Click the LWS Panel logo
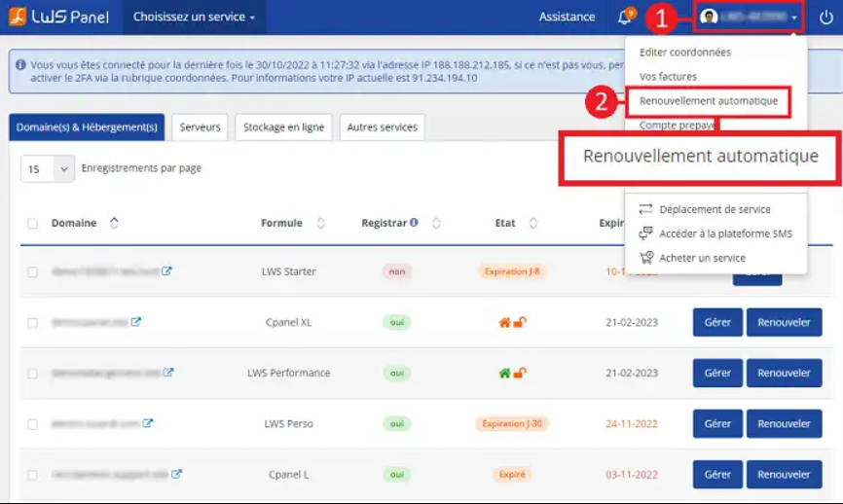 (58, 17)
